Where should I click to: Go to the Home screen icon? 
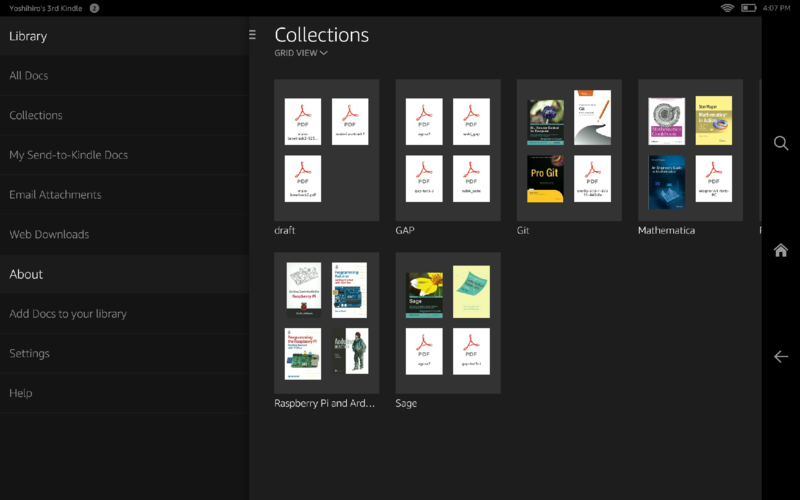[781, 250]
